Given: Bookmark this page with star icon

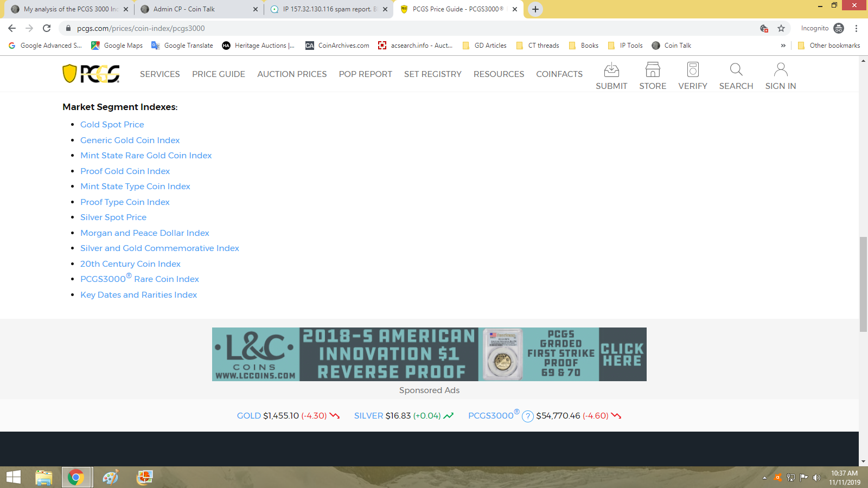Looking at the screenshot, I should (x=781, y=28).
